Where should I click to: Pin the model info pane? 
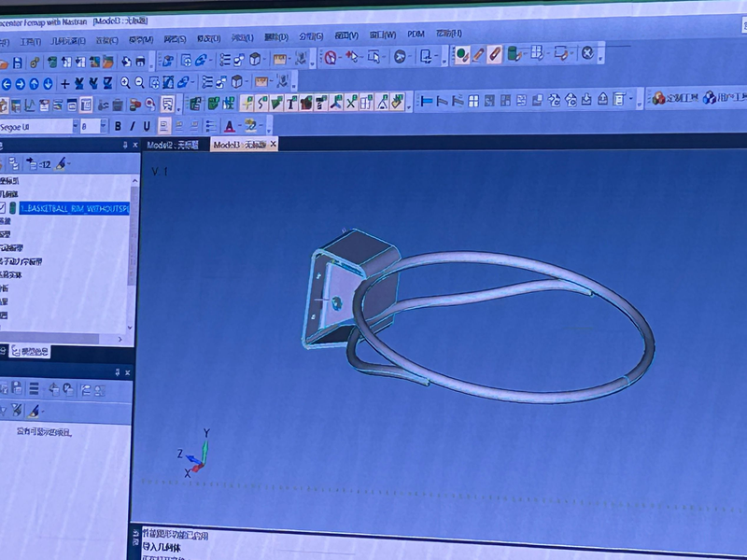[x=124, y=146]
